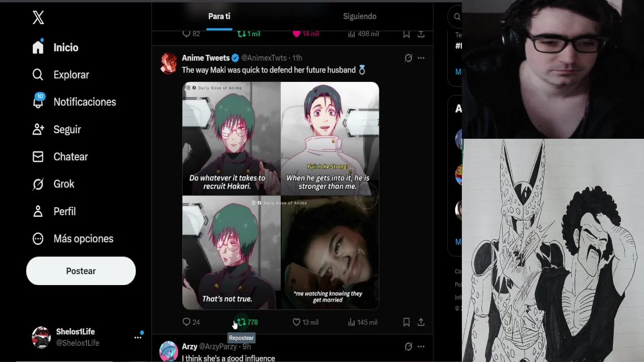The image size is (644, 362).
Task: Click 'I think she's a good influence' text
Action: [x=228, y=358]
